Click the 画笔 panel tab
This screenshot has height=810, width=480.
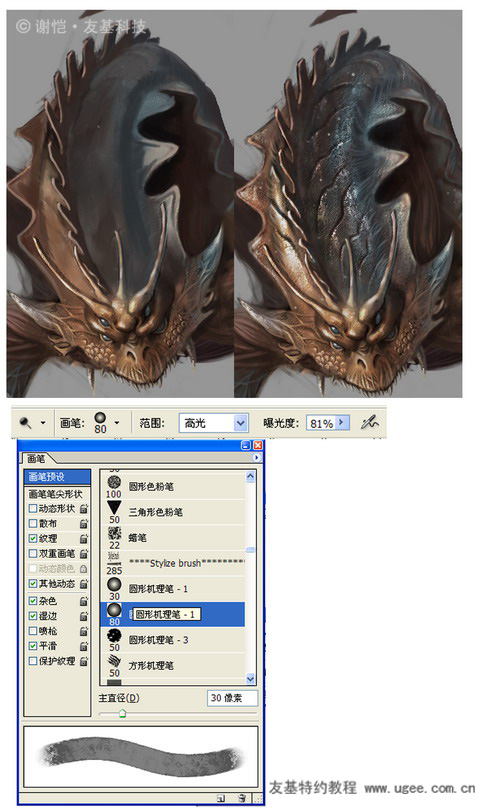[x=36, y=458]
